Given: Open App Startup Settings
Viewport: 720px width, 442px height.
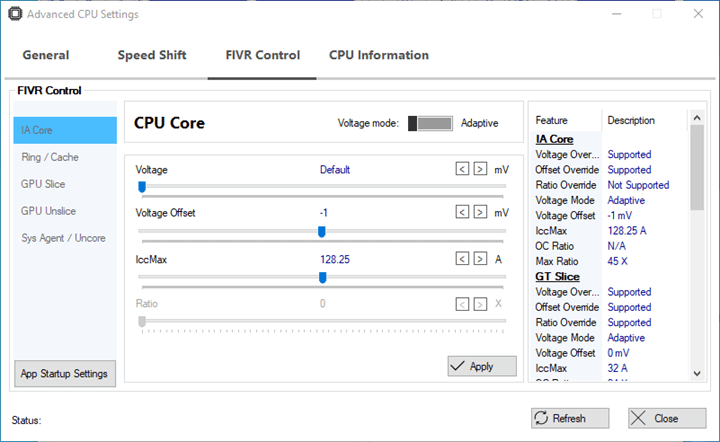Looking at the screenshot, I should point(65,374).
